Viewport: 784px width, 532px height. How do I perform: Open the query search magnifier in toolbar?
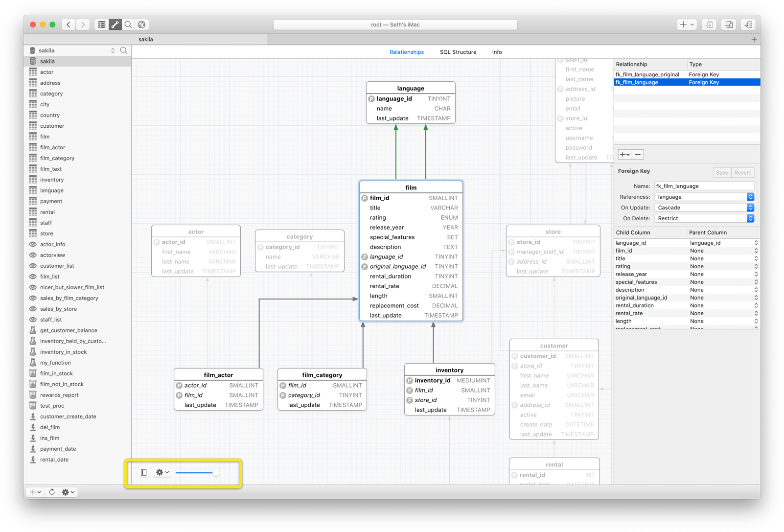coord(128,24)
